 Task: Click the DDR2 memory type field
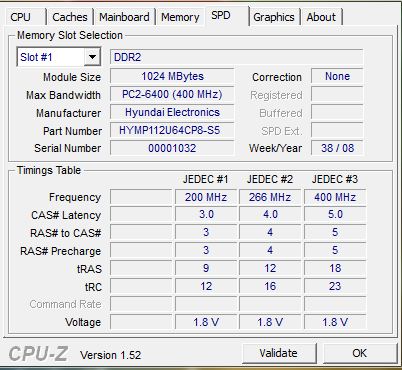(x=236, y=57)
